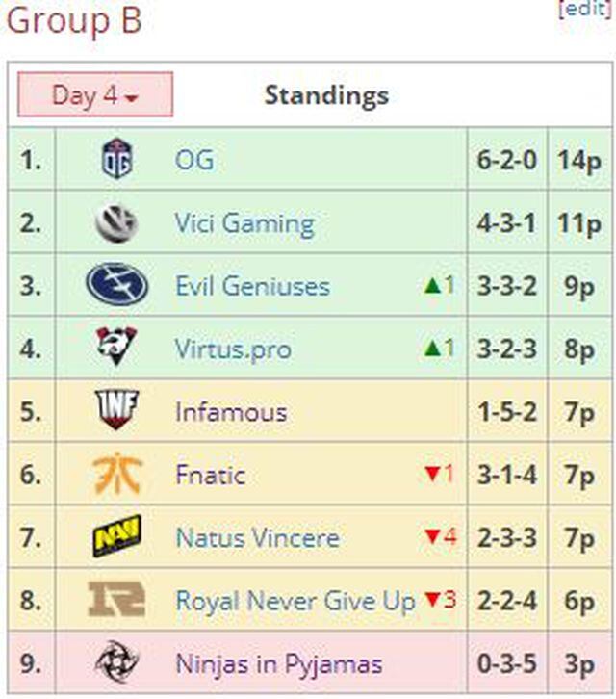
Task: Click the Natus Vincere yellow logo
Action: pyautogui.click(x=116, y=536)
